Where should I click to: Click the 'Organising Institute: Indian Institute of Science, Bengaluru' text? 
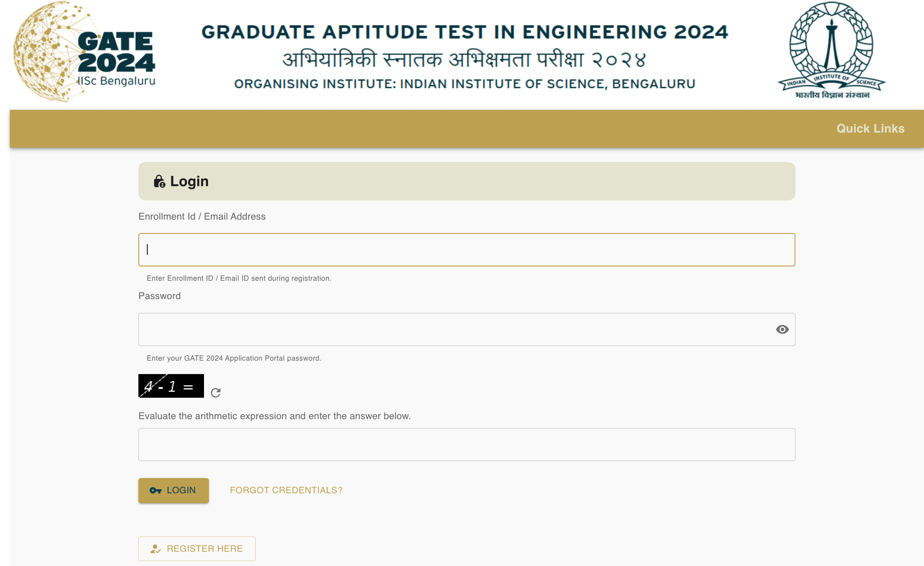[465, 84]
